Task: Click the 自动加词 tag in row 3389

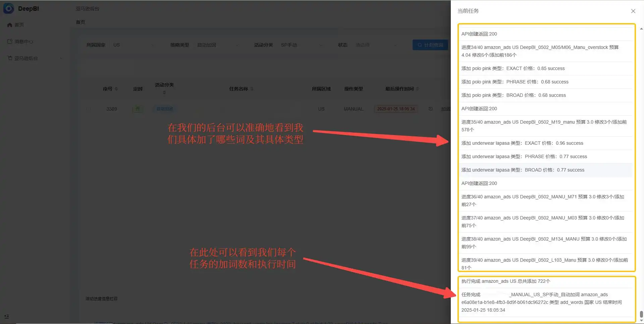Action: 164,109
